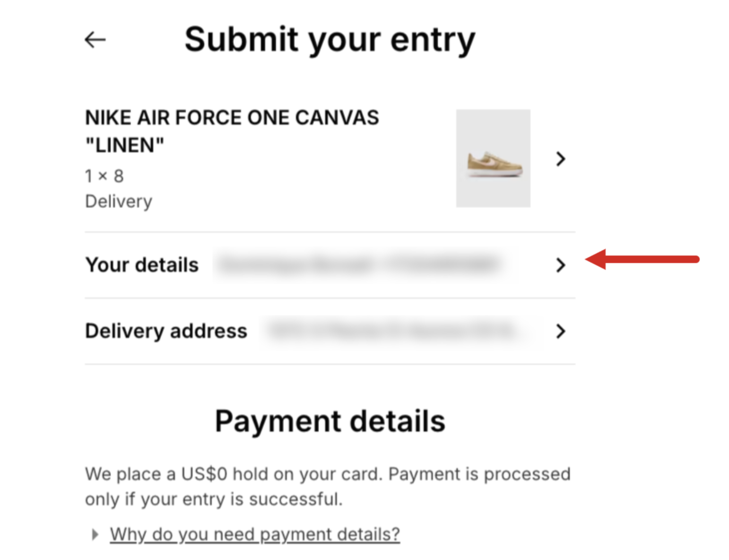Click the Linen sneaker thumbnail image

point(493,158)
